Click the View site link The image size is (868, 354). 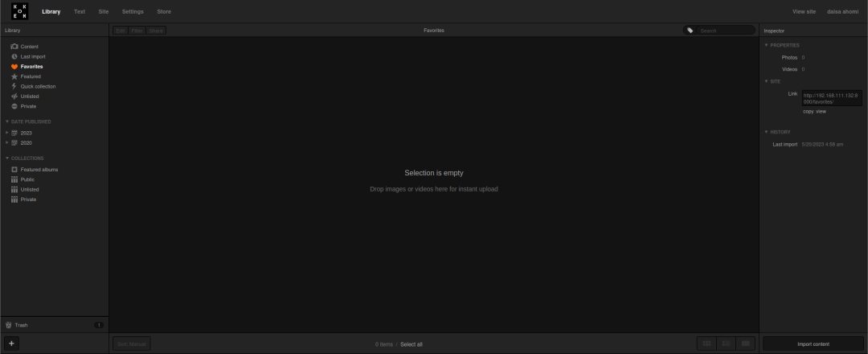click(804, 11)
